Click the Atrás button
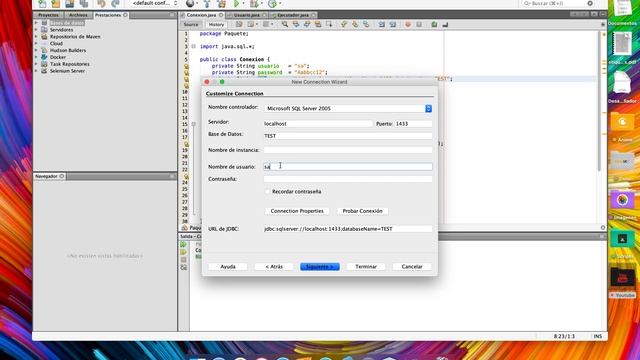This screenshot has width=640, height=360. click(x=274, y=267)
